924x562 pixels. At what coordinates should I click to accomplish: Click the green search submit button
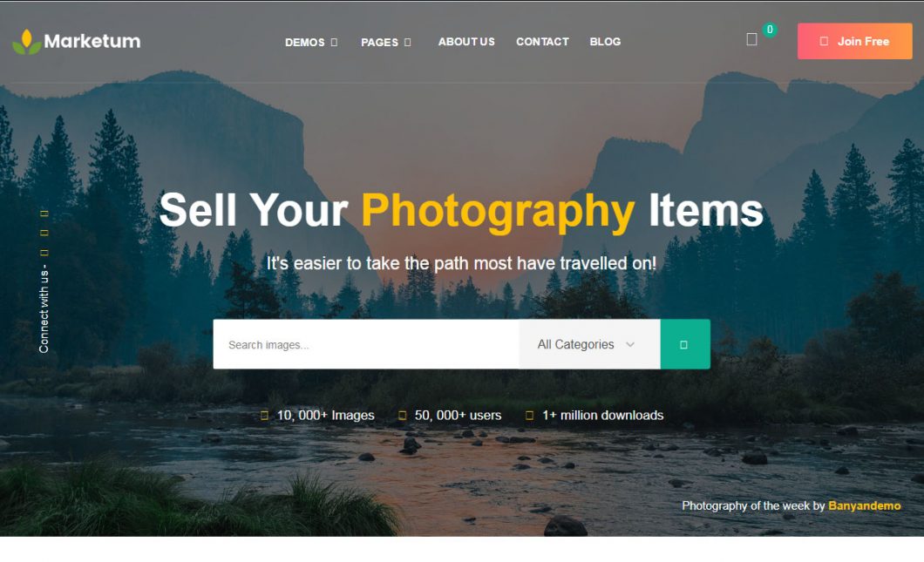685,344
